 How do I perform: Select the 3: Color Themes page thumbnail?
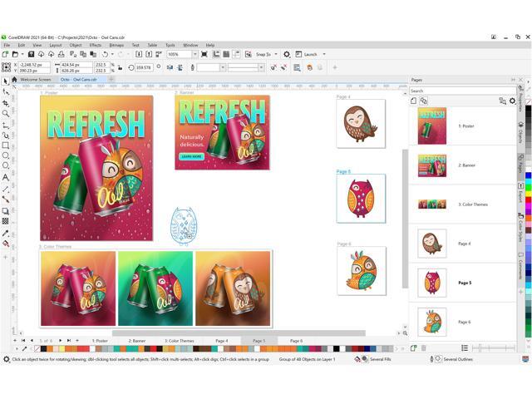pyautogui.click(x=431, y=204)
